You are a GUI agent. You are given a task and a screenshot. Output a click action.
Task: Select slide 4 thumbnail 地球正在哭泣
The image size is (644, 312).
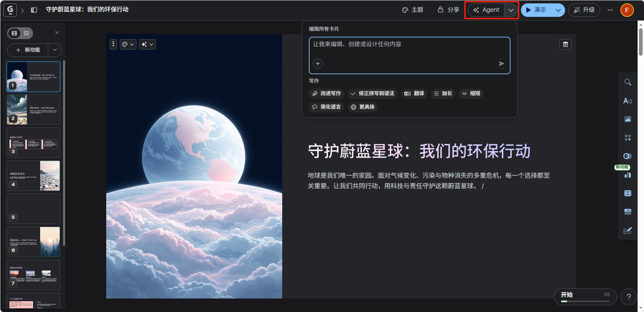click(x=33, y=176)
